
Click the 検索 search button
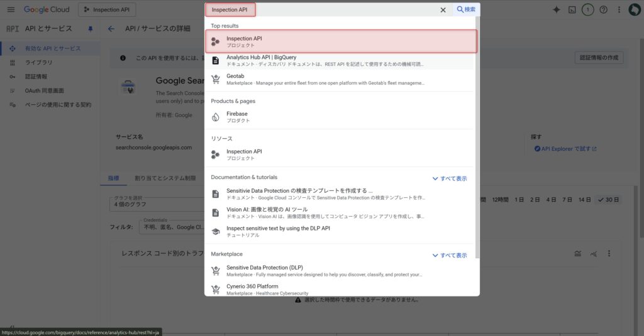point(466,10)
